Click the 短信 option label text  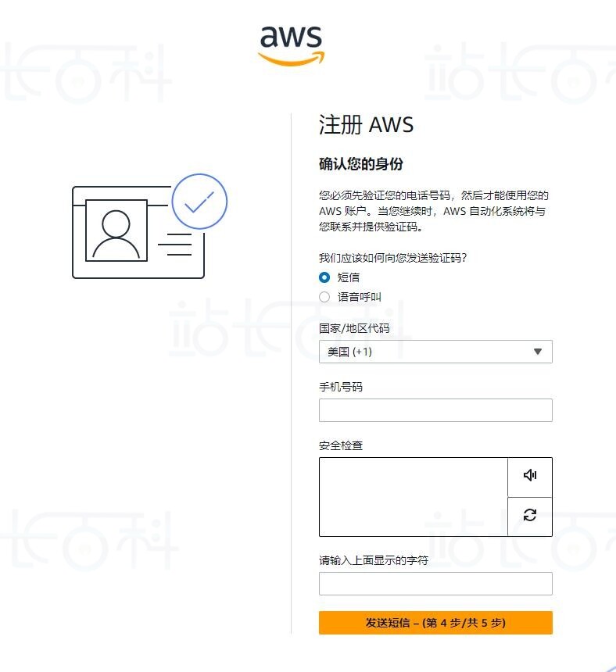point(349,277)
